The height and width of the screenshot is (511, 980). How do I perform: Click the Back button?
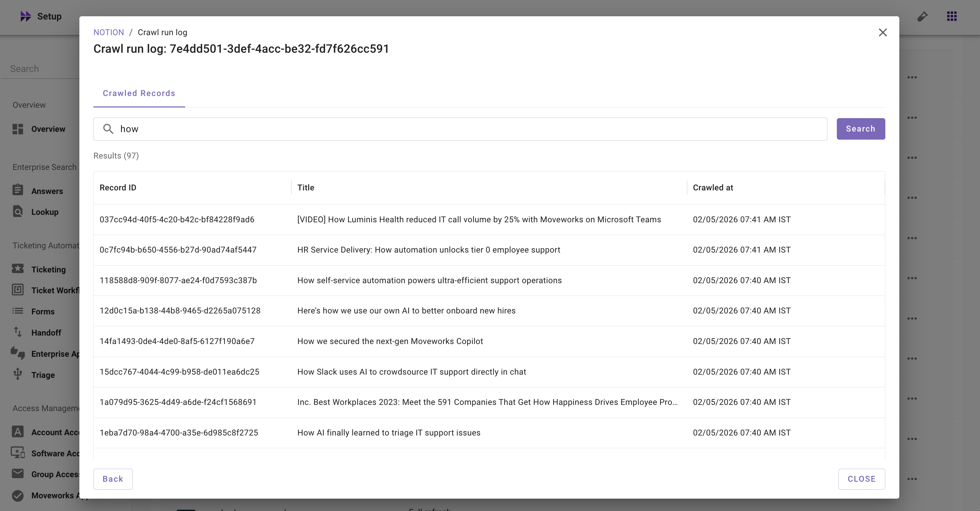point(113,479)
